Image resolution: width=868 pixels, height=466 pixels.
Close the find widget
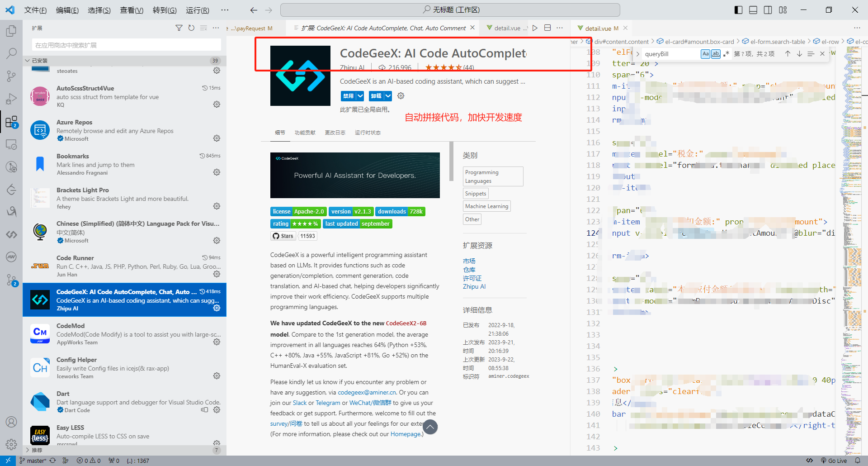(x=822, y=54)
